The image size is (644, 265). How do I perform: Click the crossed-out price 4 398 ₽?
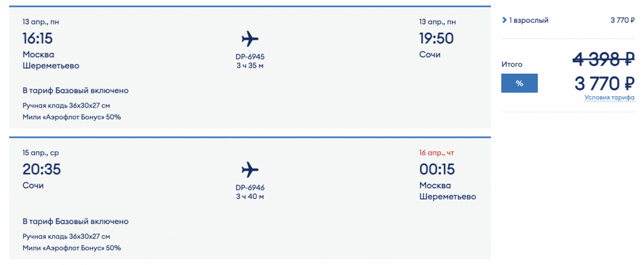[x=603, y=60]
